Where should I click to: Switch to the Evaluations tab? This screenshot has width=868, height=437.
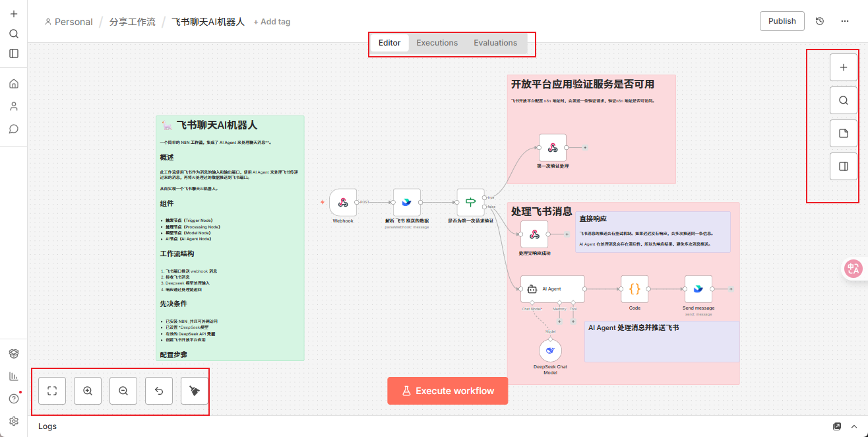pos(495,43)
